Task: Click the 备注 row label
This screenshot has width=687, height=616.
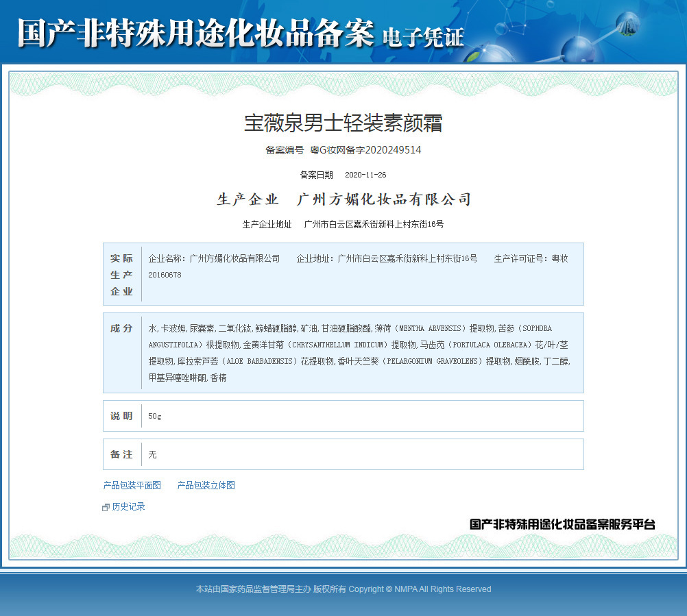Action: coord(121,454)
